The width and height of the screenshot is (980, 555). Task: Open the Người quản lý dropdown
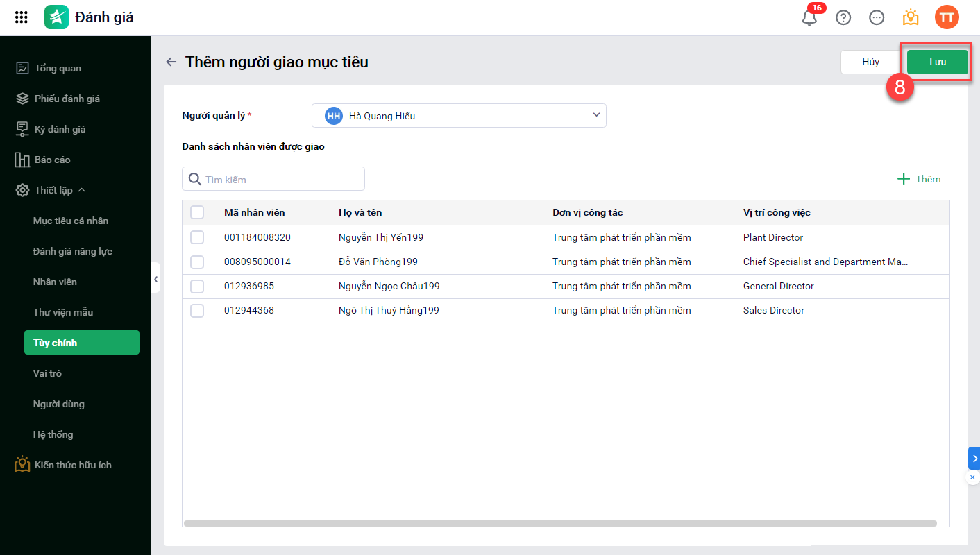pos(459,116)
